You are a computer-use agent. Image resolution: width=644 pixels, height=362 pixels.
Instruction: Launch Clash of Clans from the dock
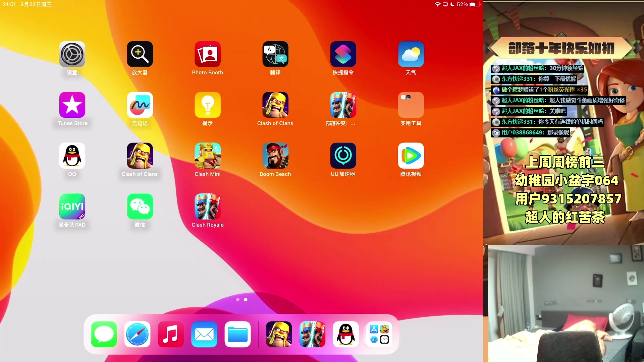click(x=279, y=334)
